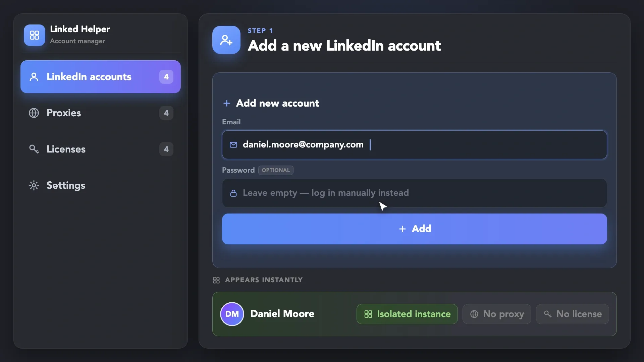
Task: Click the Linked Helper app logo icon
Action: coord(35,35)
